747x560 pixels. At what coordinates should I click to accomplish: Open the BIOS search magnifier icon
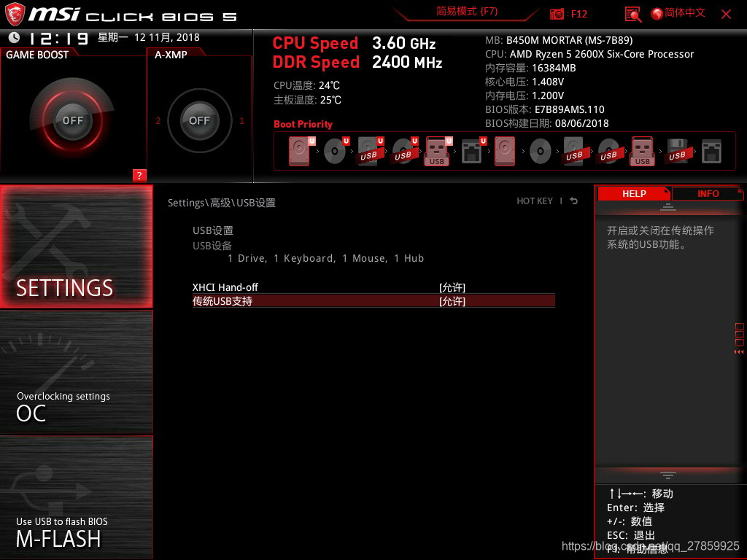click(632, 15)
